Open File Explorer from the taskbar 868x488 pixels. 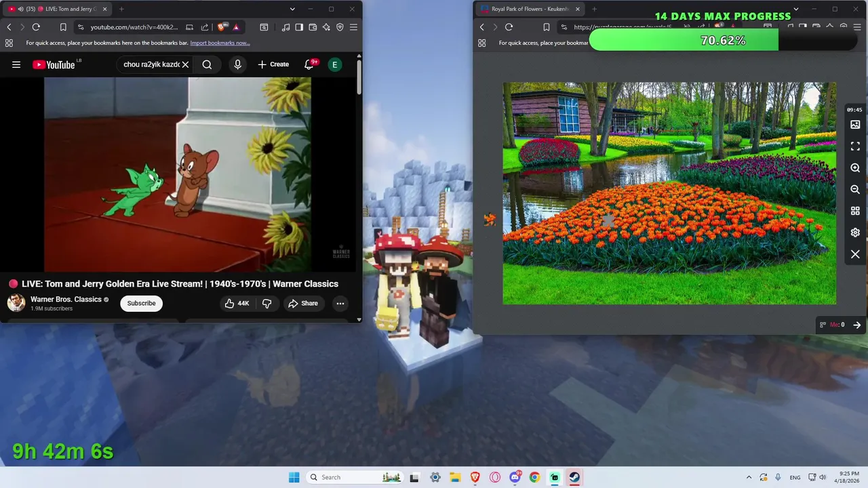click(455, 477)
